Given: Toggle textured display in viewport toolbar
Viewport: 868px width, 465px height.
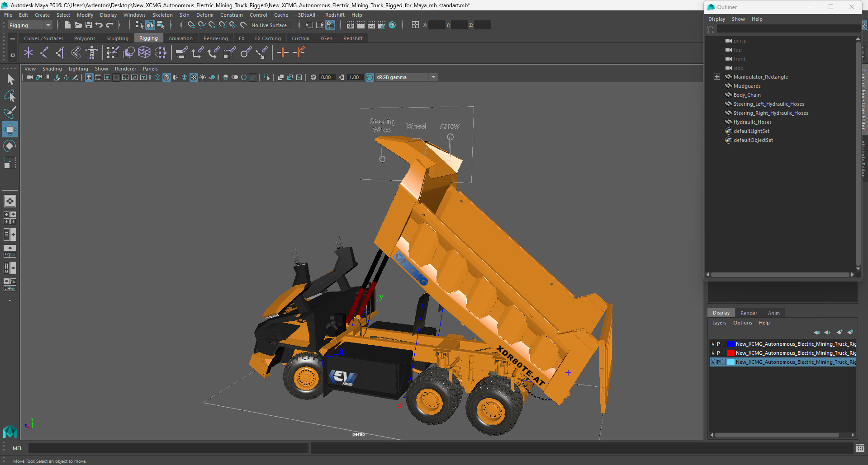Looking at the screenshot, I should (194, 77).
